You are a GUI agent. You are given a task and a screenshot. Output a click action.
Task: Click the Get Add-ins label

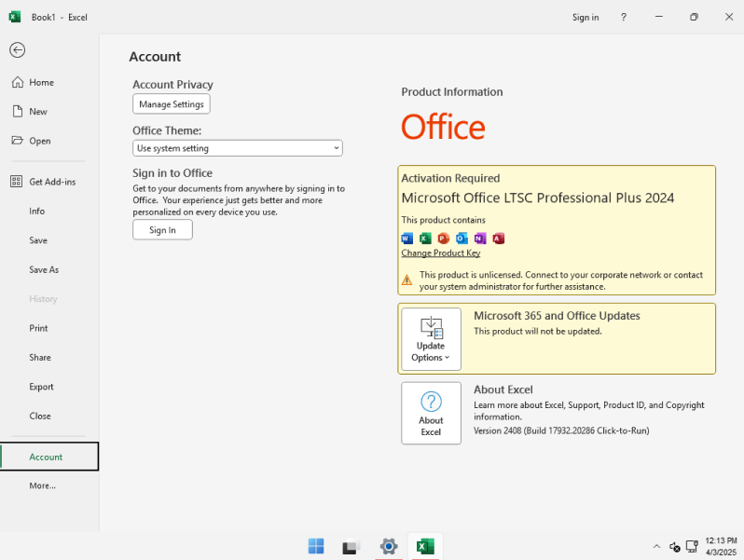click(52, 182)
